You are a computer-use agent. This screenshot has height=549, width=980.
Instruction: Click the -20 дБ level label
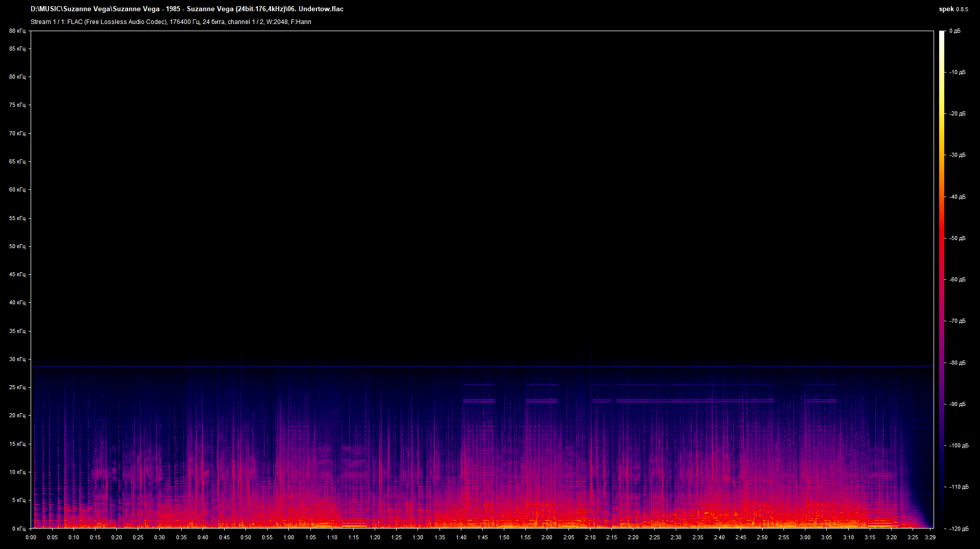pos(958,114)
